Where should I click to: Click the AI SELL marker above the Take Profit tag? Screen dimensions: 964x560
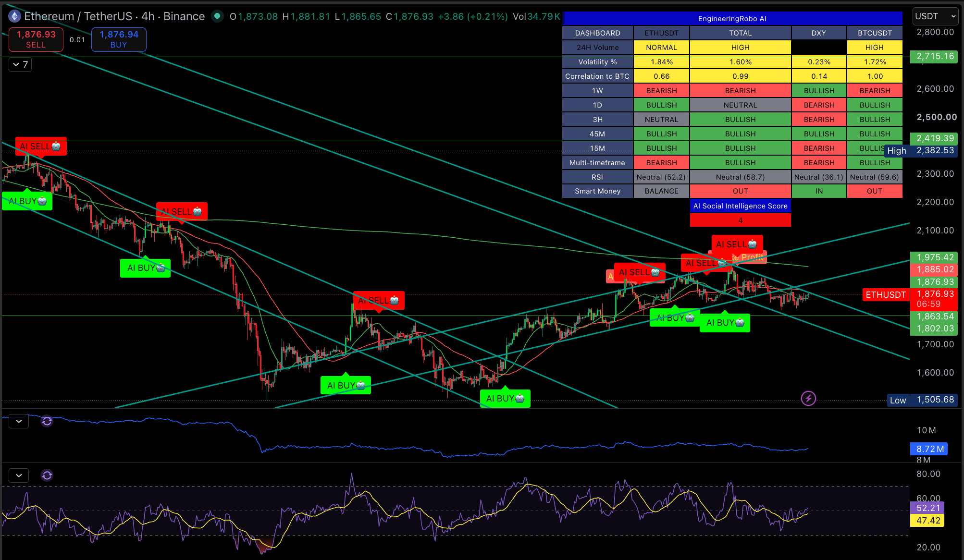[x=737, y=244]
